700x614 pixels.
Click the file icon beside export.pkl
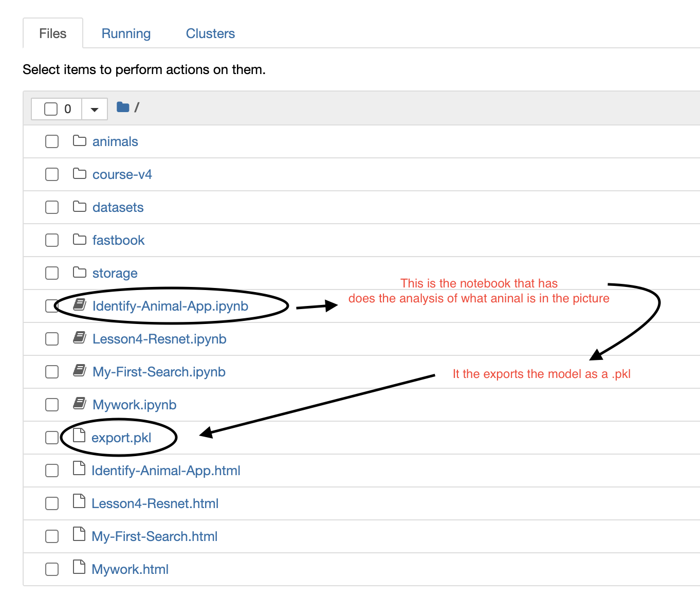[x=79, y=435]
